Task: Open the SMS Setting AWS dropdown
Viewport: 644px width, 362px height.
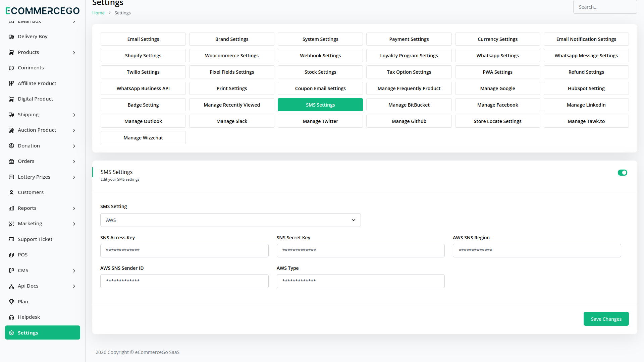Action: (230, 220)
